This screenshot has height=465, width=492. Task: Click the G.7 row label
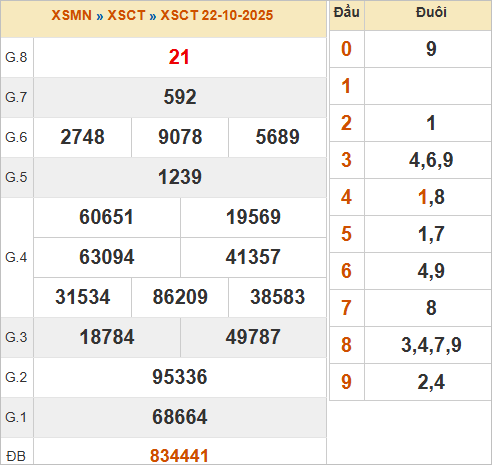pos(16,97)
